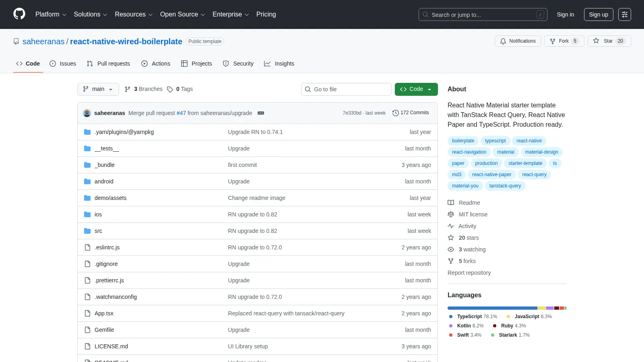Click the fork icon next to 5 forks
The height and width of the screenshot is (362, 644).
pyautogui.click(x=451, y=261)
